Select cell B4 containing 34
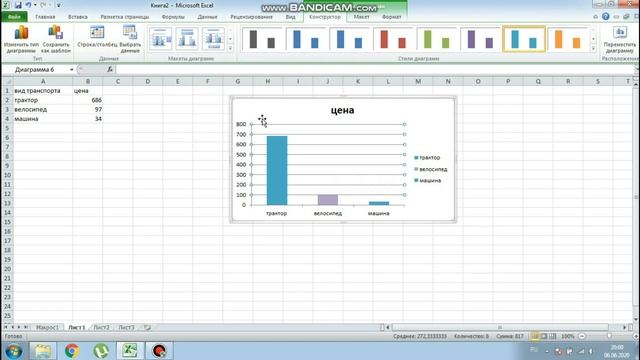The width and height of the screenshot is (640, 360). (88, 119)
